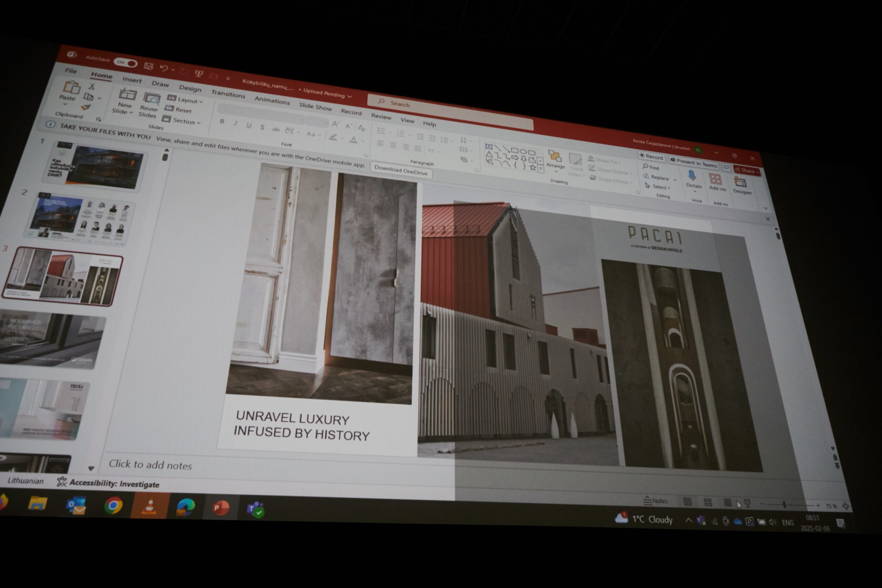Screen dimensions: 882x588
Task: Select the star shape in shapes gallery
Action: (533, 167)
